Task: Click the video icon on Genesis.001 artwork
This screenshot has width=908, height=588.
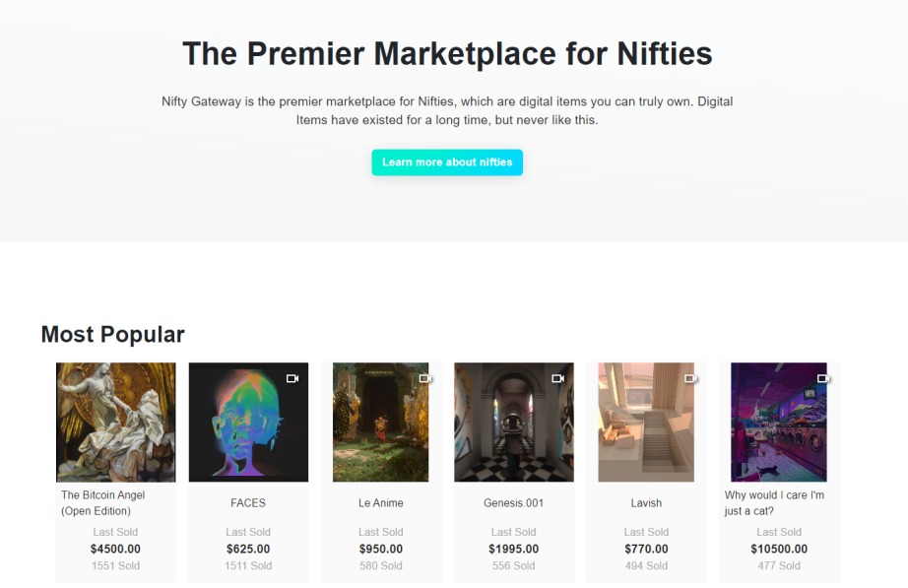Action: click(558, 378)
